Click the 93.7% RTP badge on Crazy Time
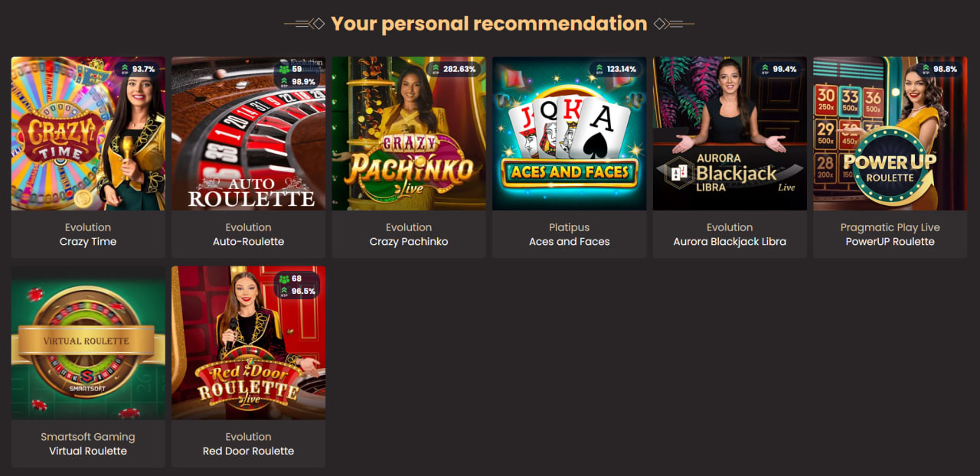The width and height of the screenshot is (980, 476). tap(139, 69)
